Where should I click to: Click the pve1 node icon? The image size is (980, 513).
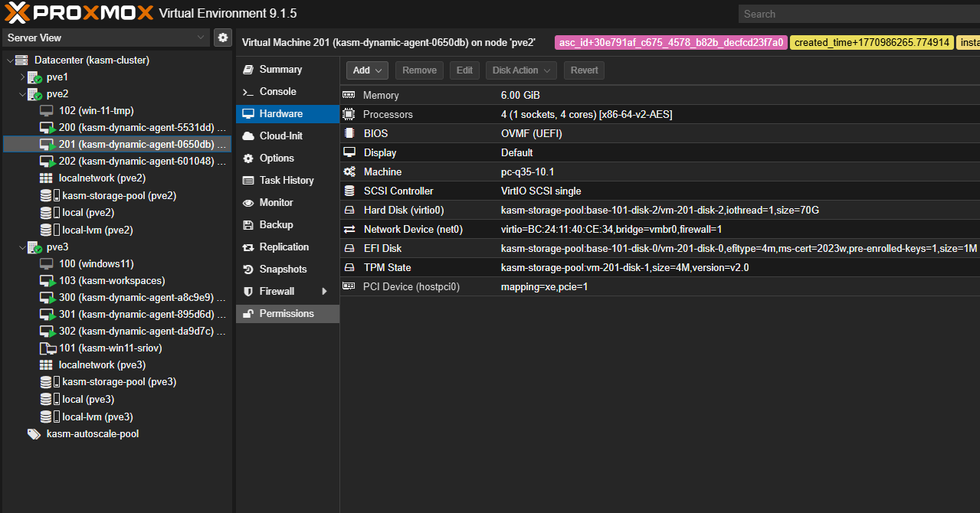point(34,77)
